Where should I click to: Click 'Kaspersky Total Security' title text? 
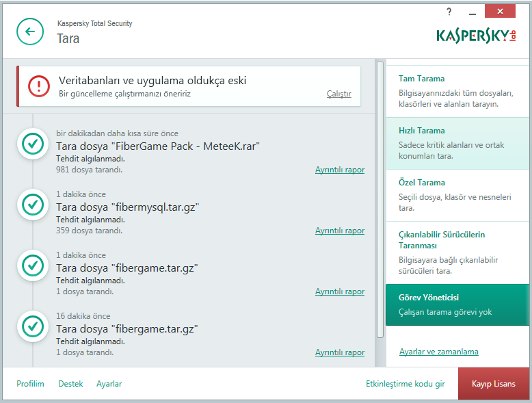(x=94, y=23)
